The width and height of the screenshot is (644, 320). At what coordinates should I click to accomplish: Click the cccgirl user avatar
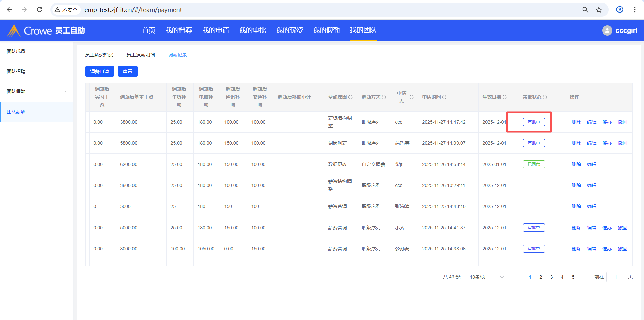(x=607, y=30)
